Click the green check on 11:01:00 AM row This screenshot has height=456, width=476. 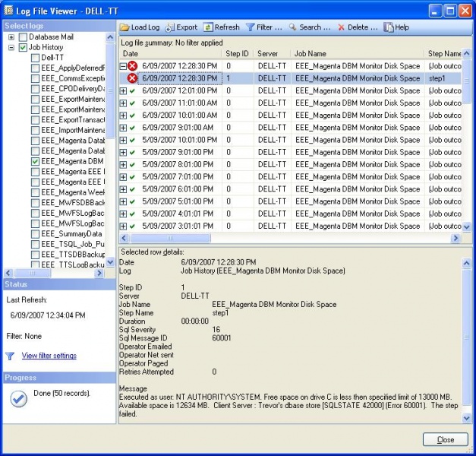[132, 103]
